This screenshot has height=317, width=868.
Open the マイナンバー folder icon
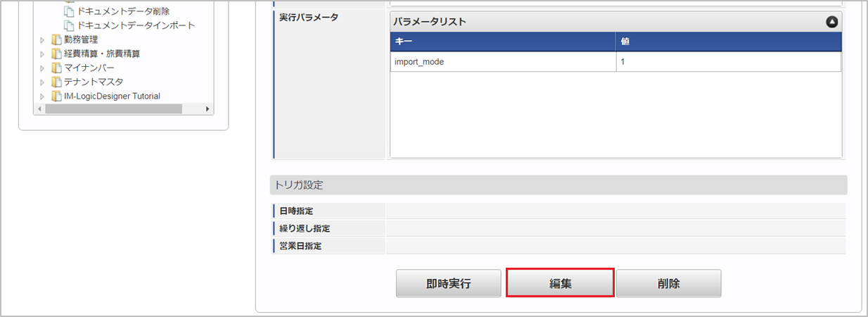point(56,68)
